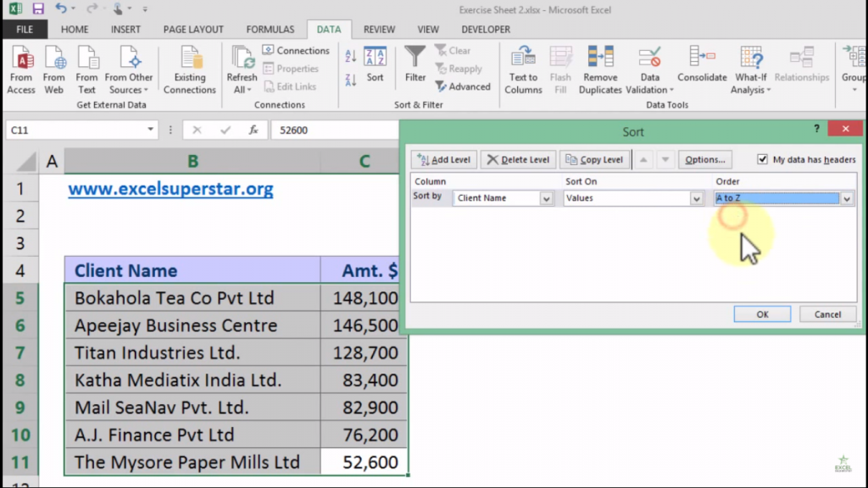
Task: Open the Sort dialog from the ribbon
Action: [x=375, y=64]
